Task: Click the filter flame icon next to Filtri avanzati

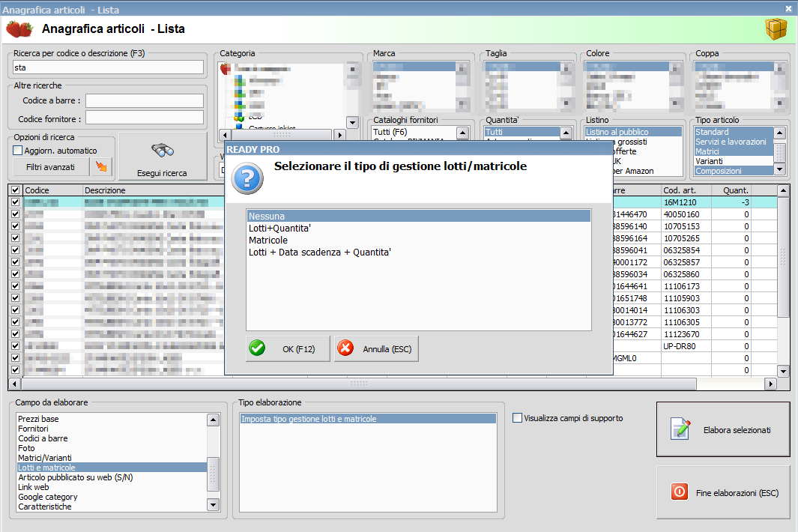Action: coord(101,166)
